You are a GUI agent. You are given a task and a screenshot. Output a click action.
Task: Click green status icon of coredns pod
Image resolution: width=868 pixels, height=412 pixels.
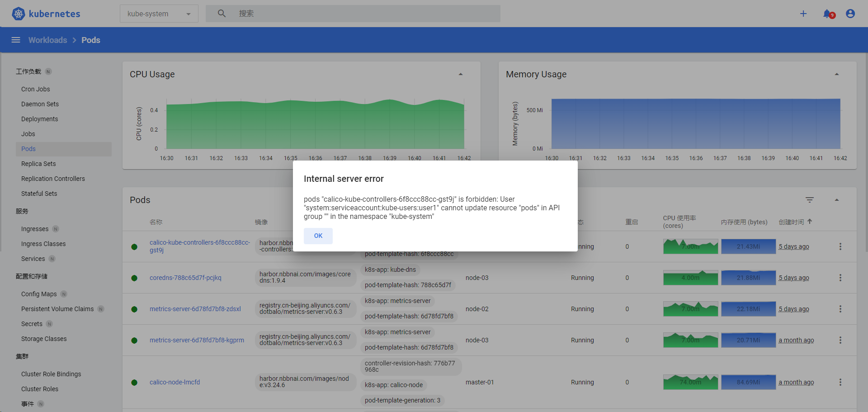pos(134,278)
